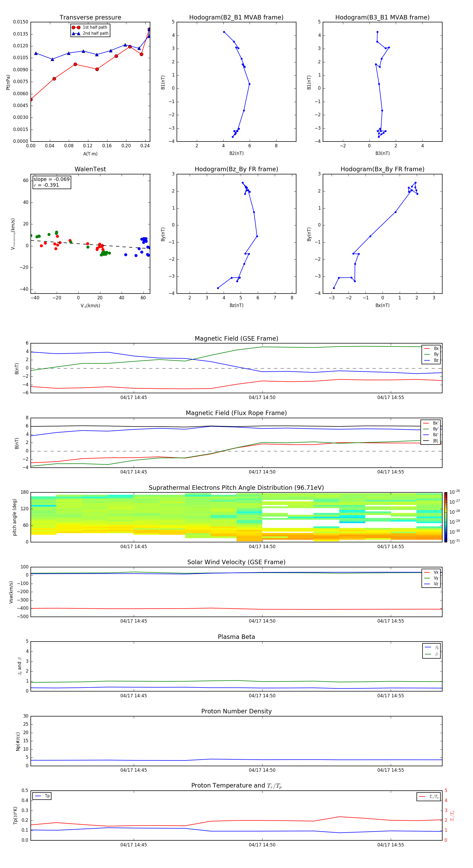Click the 'pitch angle (deg)' y-axis label
Image resolution: width=473 pixels, height=868 pixels.
(x=14, y=517)
